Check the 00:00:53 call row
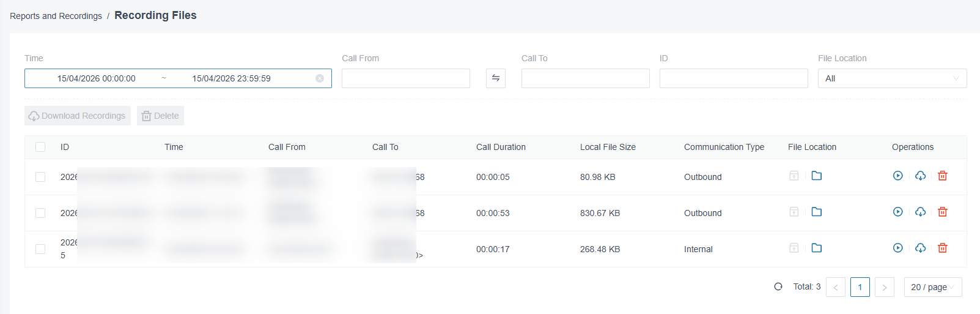The width and height of the screenshot is (980, 314). [x=40, y=213]
